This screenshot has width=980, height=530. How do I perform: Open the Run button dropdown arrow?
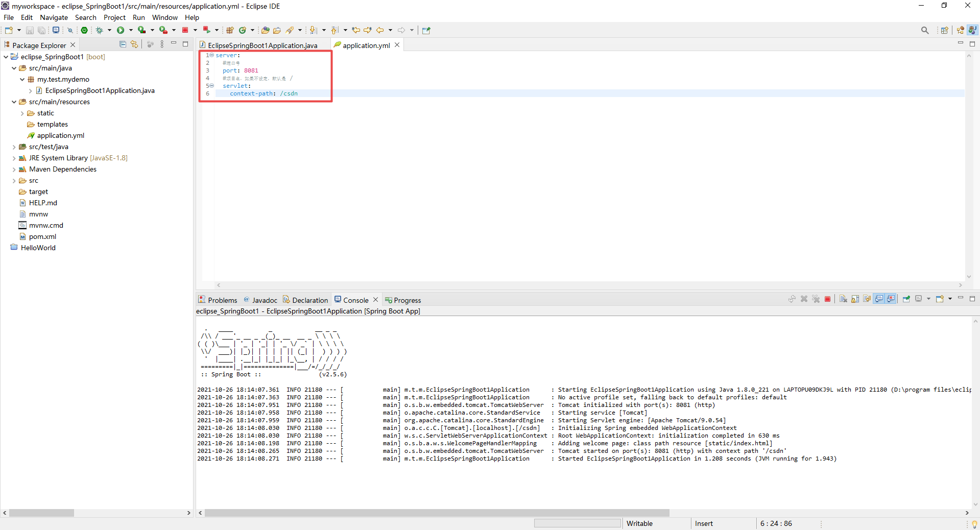click(x=131, y=30)
